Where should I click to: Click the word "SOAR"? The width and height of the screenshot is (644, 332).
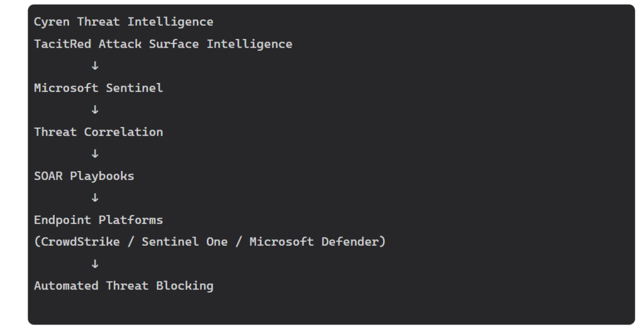pos(48,176)
